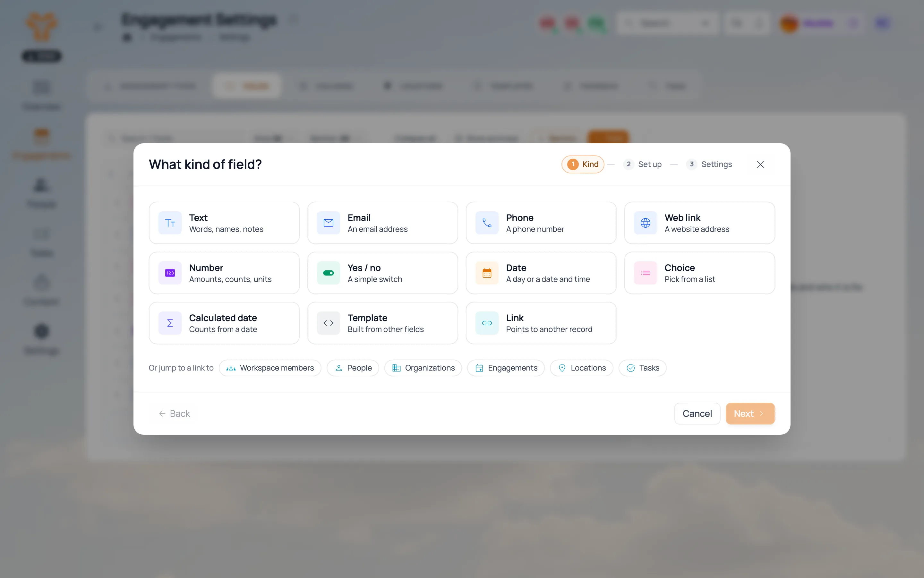Viewport: 924px width, 578px height.
Task: Jump to an Engagements link
Action: click(x=506, y=368)
